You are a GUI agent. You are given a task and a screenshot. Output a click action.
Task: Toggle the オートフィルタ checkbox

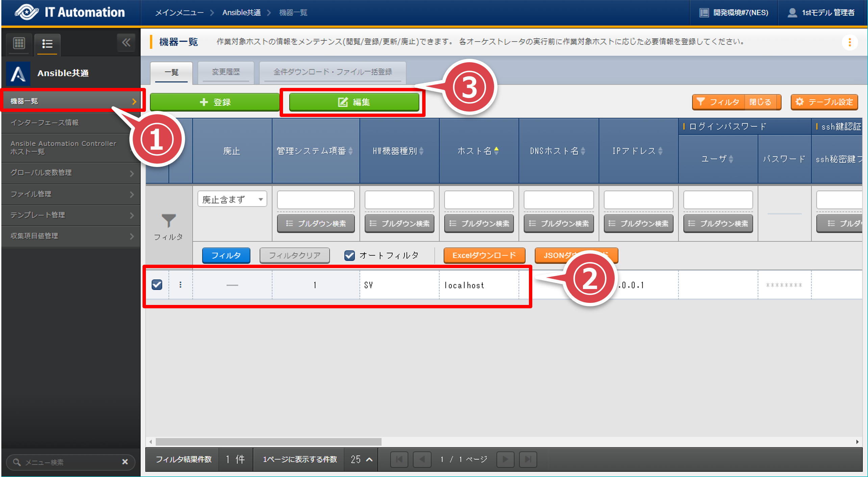350,255
